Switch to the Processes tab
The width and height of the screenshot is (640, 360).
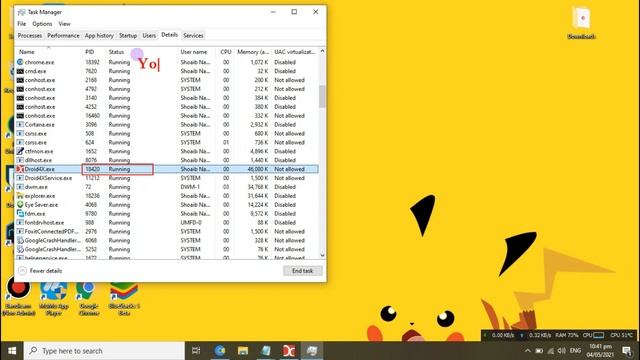click(30, 36)
